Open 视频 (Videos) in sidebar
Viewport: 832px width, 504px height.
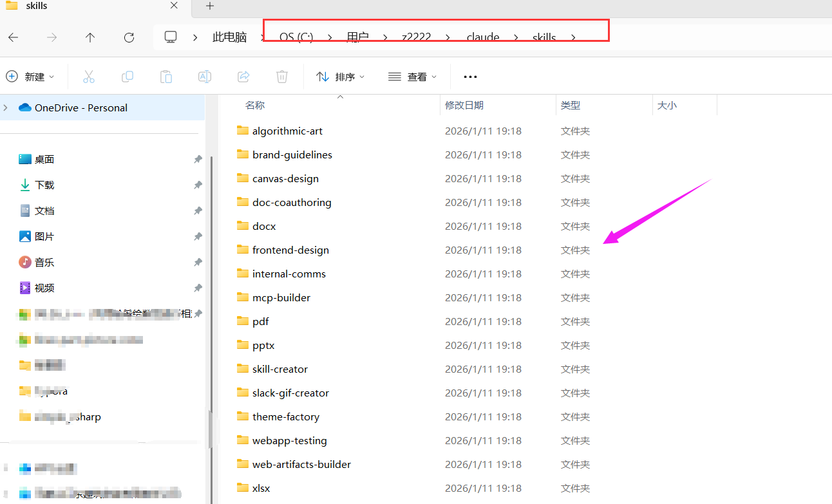44,288
